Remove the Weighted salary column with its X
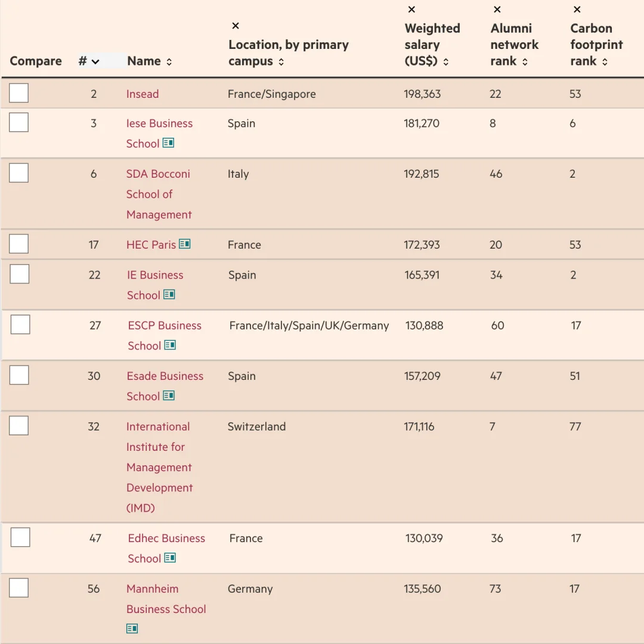The height and width of the screenshot is (644, 644). pos(411,10)
